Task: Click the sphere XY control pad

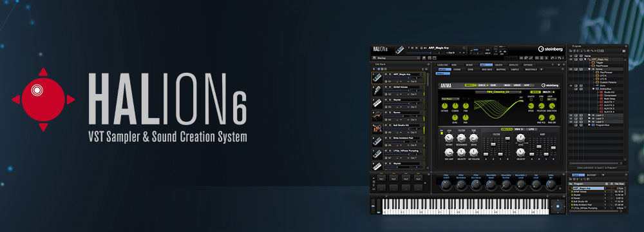Action: coord(557,206)
